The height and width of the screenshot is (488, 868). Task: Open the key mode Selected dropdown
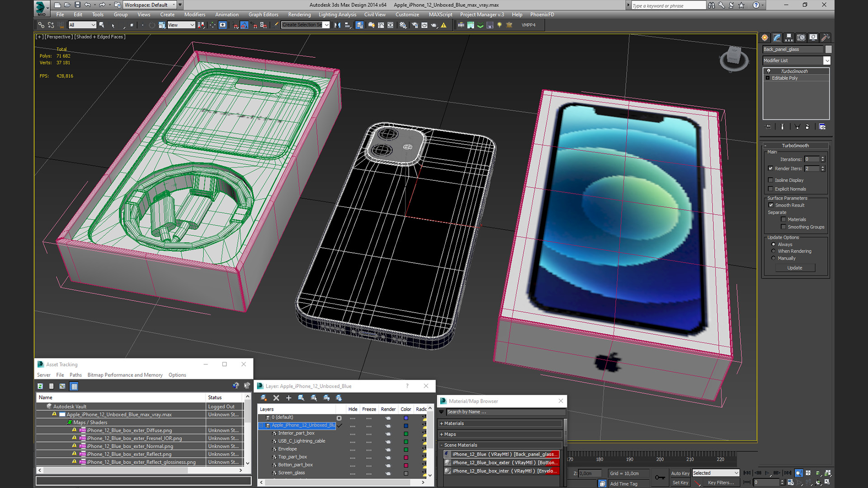716,473
